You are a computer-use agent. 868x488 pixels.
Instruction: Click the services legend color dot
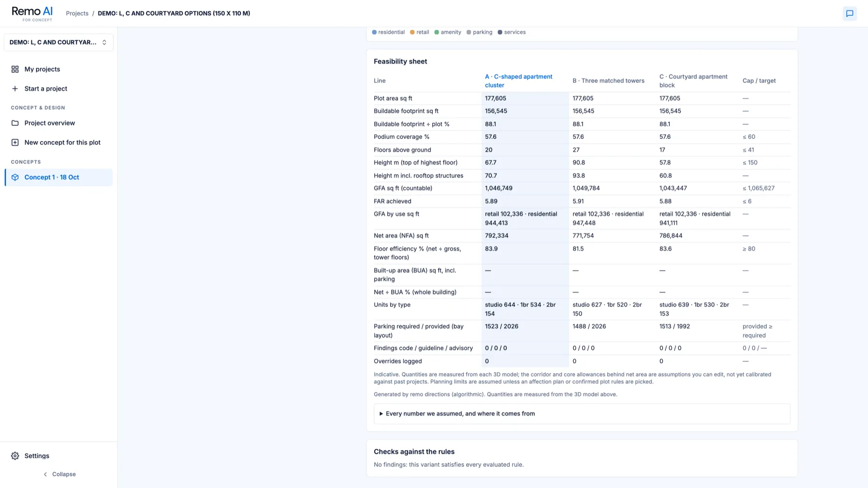tap(500, 32)
